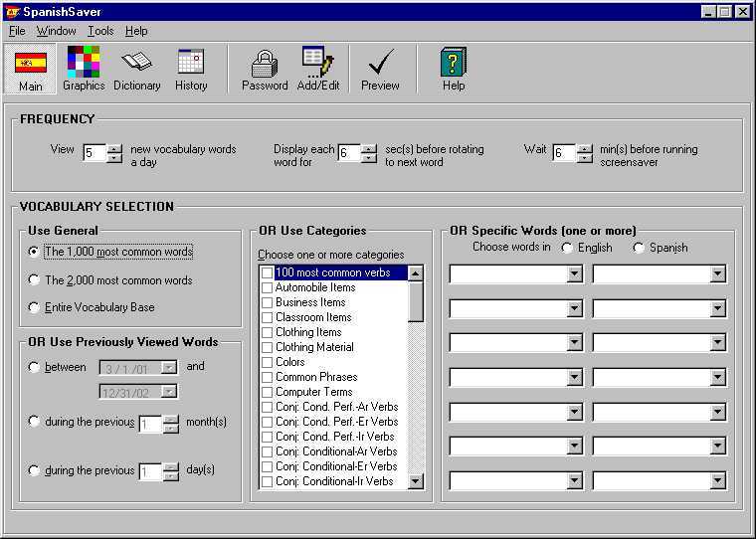756x539 pixels.
Task: Click category list scroll up arrow
Action: click(416, 273)
